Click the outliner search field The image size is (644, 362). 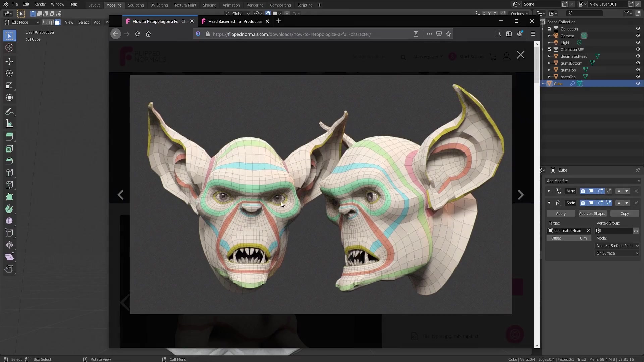[584, 13]
